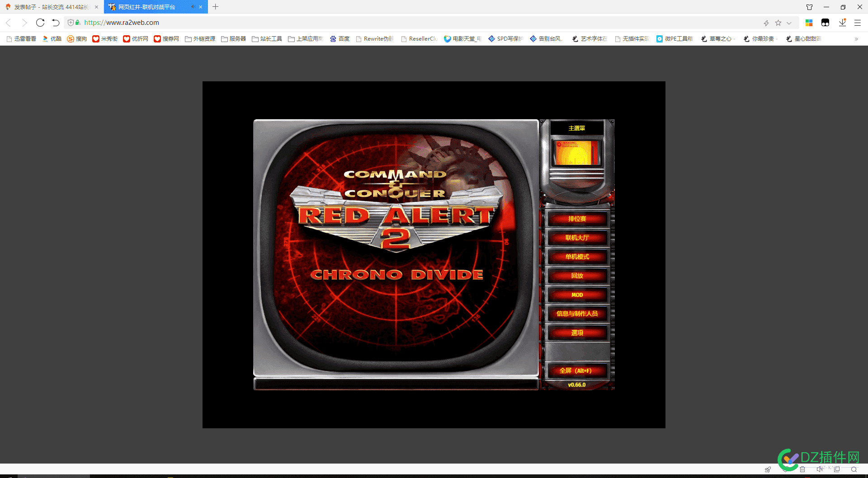Image resolution: width=868 pixels, height=478 pixels.
Task: Click the rocket accelerator status icon
Action: 768,470
